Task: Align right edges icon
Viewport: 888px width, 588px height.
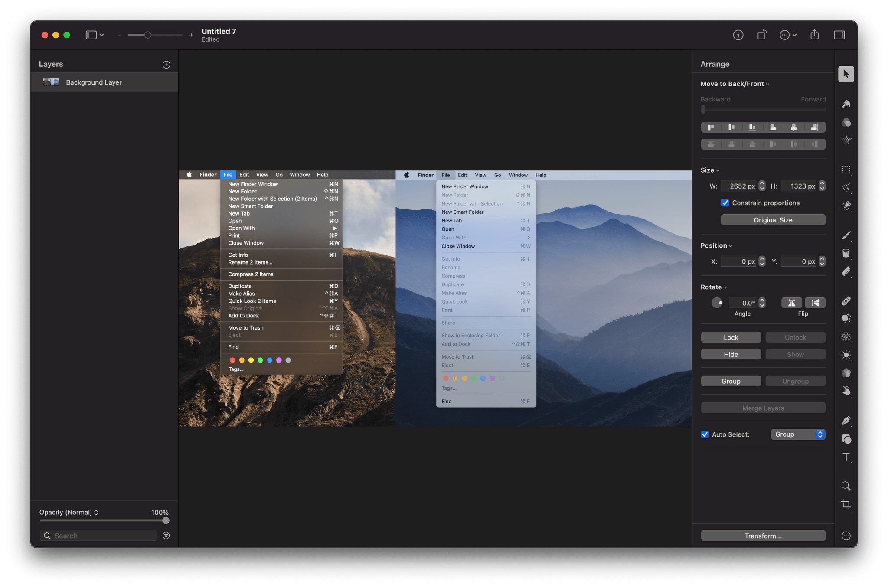Action: point(814,127)
